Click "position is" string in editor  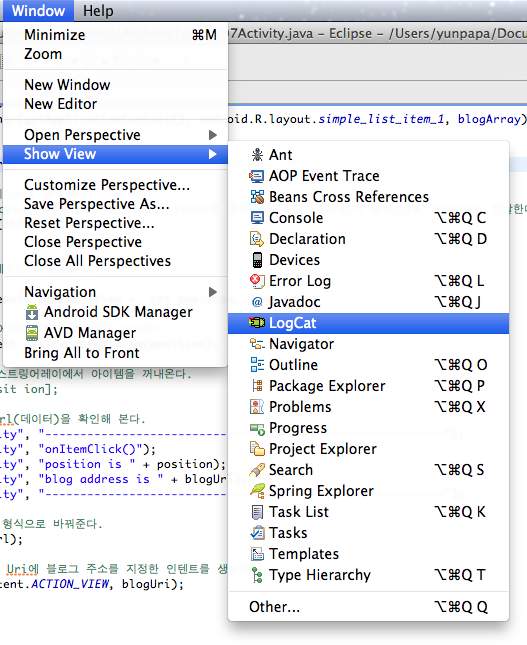click(x=87, y=464)
